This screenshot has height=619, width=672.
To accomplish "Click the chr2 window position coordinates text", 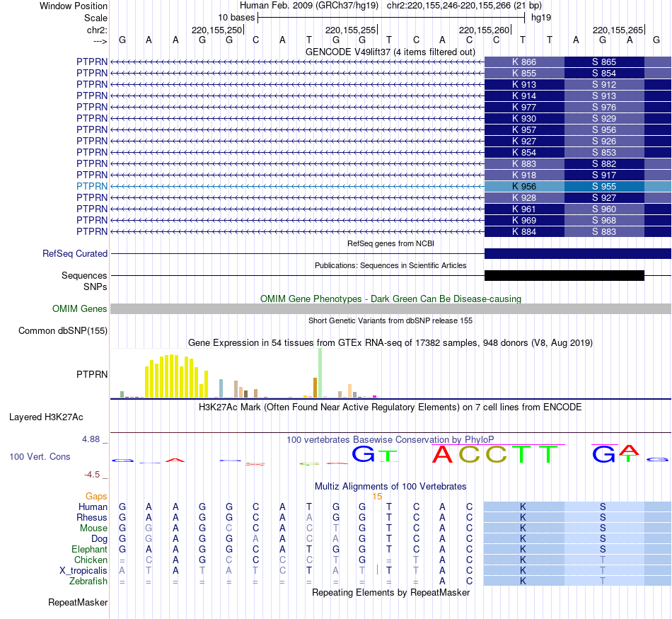I will coord(464,6).
